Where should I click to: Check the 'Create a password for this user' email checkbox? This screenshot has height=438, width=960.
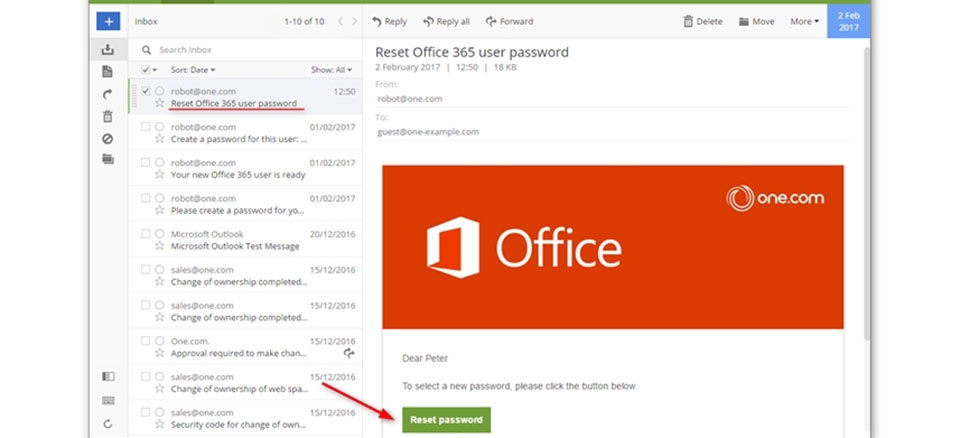click(x=146, y=127)
